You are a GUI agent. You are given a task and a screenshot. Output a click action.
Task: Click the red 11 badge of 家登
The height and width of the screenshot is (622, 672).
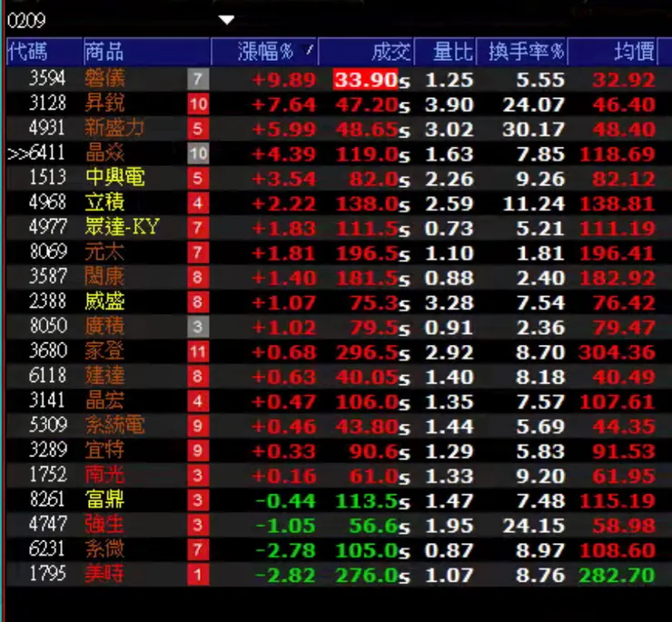198,352
